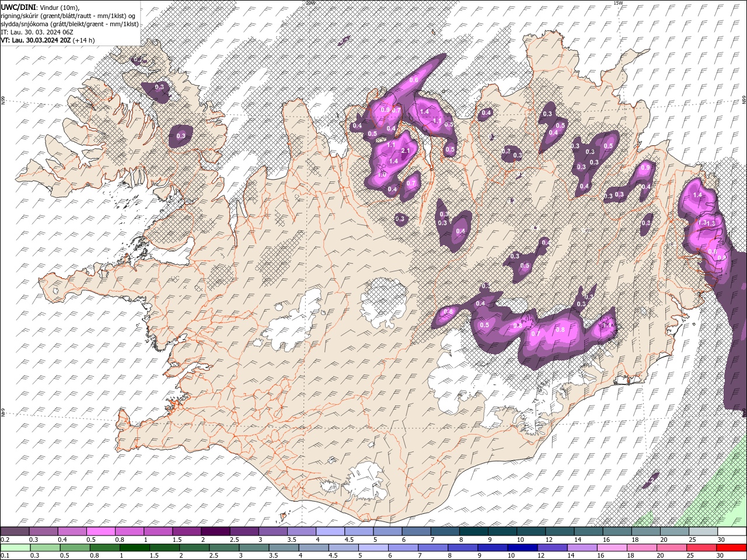Viewport: 747px width, 560px height.
Task: Select the rain legend swatch between 5 and 6
Action: (x=374, y=548)
